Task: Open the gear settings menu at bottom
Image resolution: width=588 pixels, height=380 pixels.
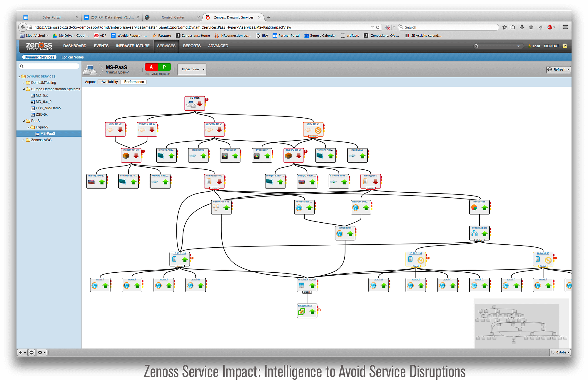Action: (42, 352)
